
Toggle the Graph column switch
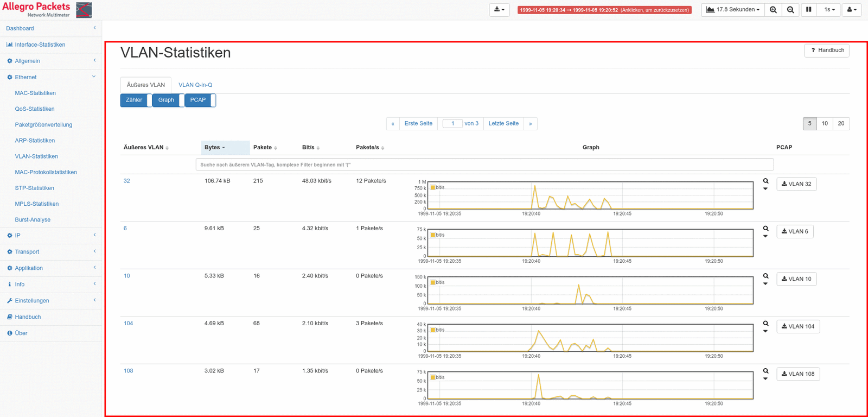(x=168, y=100)
